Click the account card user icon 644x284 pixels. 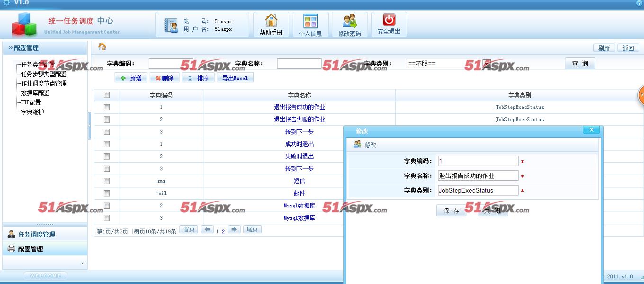coord(170,25)
